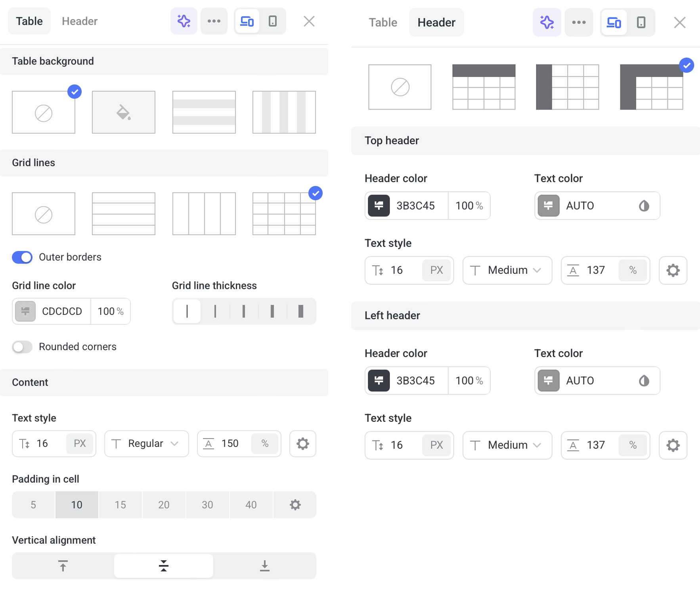Screen dimensions: 700x594
Task: Switch to the Table tab in right panel
Action: click(383, 23)
